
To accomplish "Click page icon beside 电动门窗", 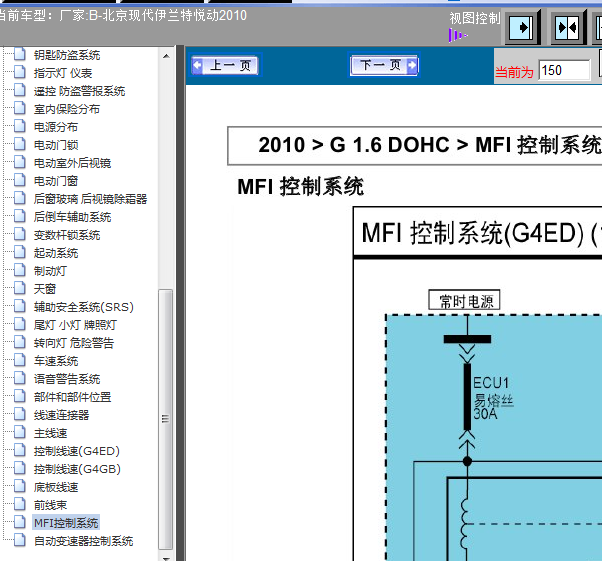I will click(20, 180).
